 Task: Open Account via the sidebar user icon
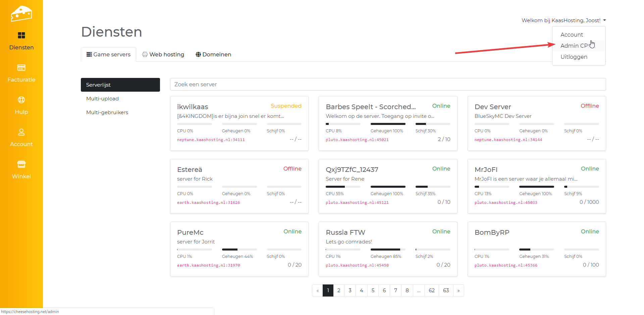tap(21, 132)
